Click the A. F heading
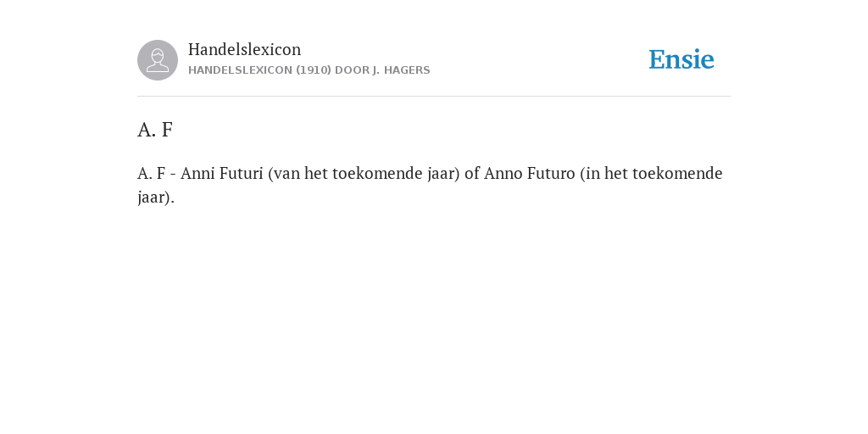This screenshot has height=434, width=868. click(155, 130)
